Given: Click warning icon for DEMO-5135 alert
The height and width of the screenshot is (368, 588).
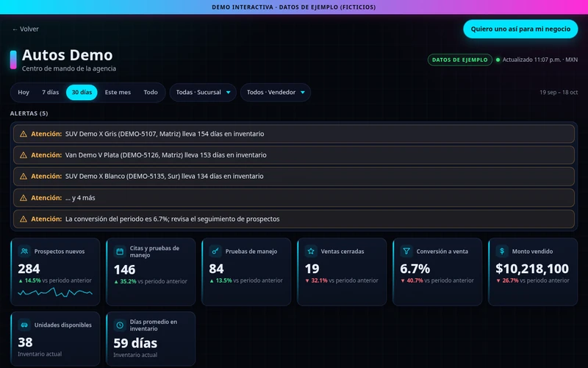Looking at the screenshot, I should click(24, 176).
